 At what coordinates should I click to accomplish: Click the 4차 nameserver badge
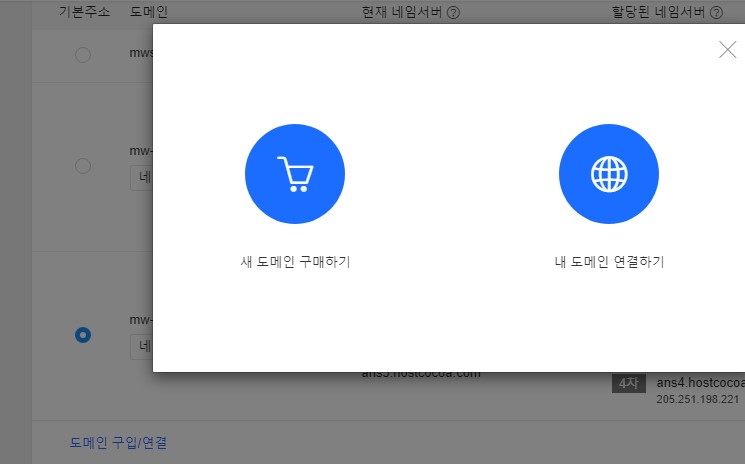click(x=629, y=383)
